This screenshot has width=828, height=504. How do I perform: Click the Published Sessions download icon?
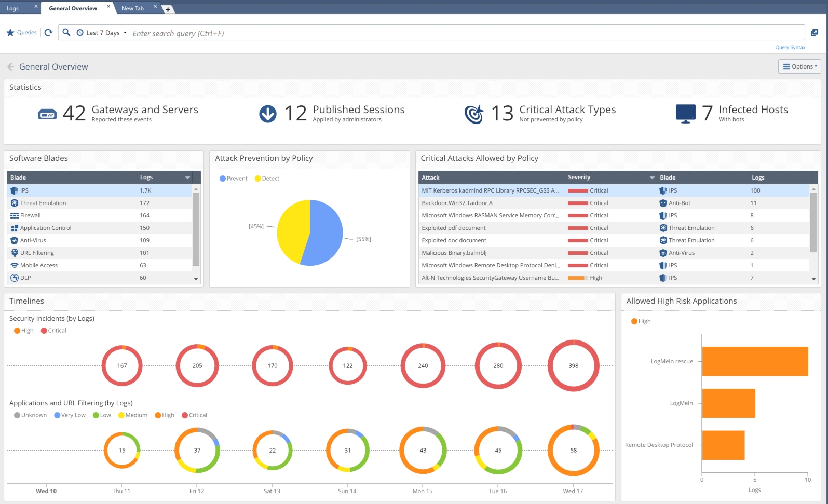point(268,114)
